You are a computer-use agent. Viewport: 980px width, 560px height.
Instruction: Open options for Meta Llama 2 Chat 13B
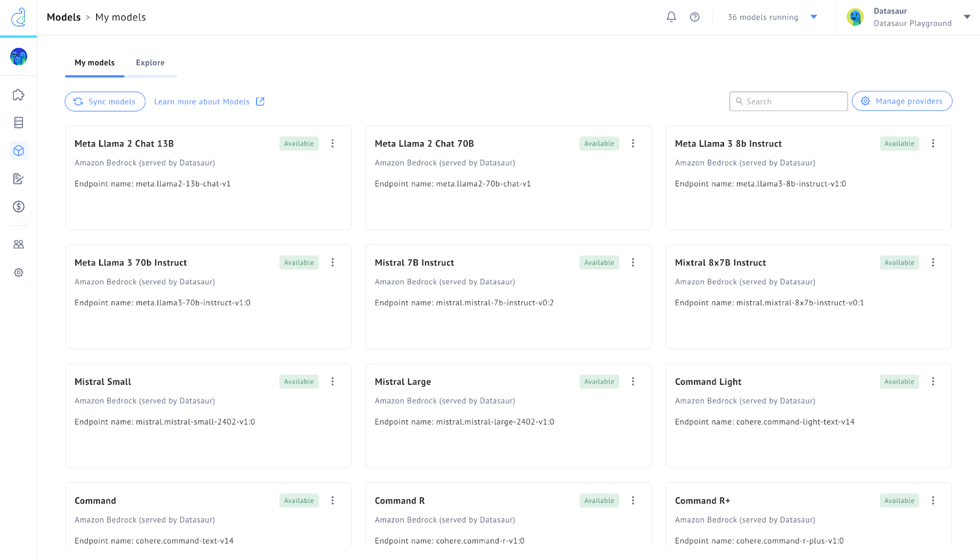click(x=333, y=143)
